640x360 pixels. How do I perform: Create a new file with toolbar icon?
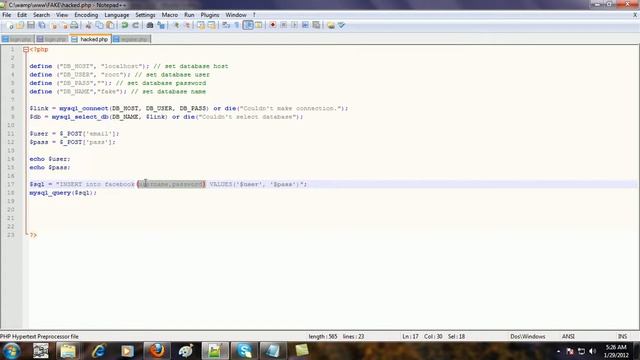pyautogui.click(x=10, y=25)
